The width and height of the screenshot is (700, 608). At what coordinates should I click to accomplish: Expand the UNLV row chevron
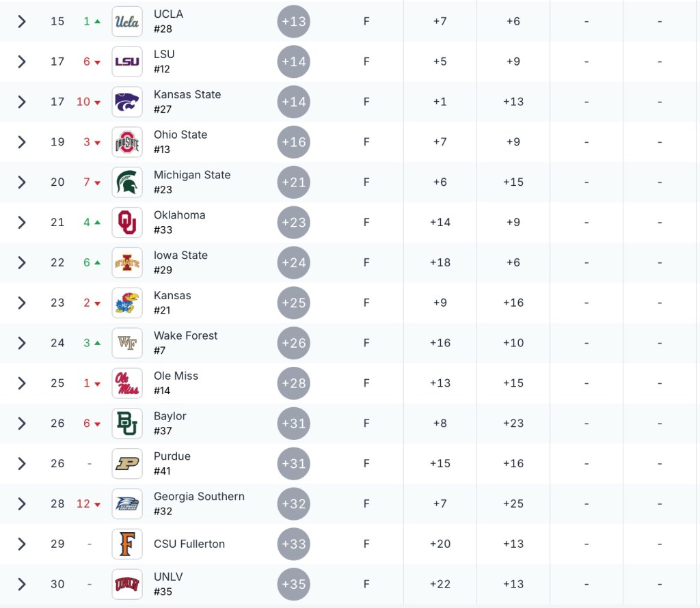pos(22,584)
